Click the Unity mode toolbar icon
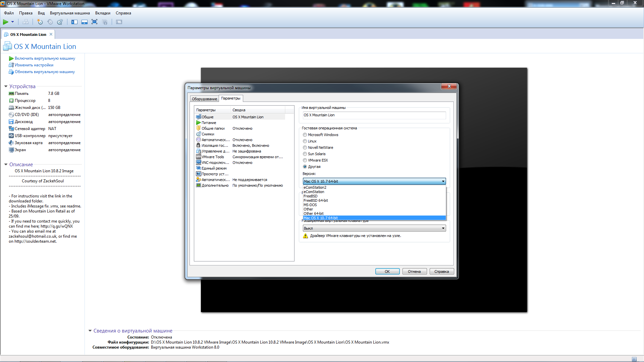The width and height of the screenshot is (644, 362). (x=105, y=22)
